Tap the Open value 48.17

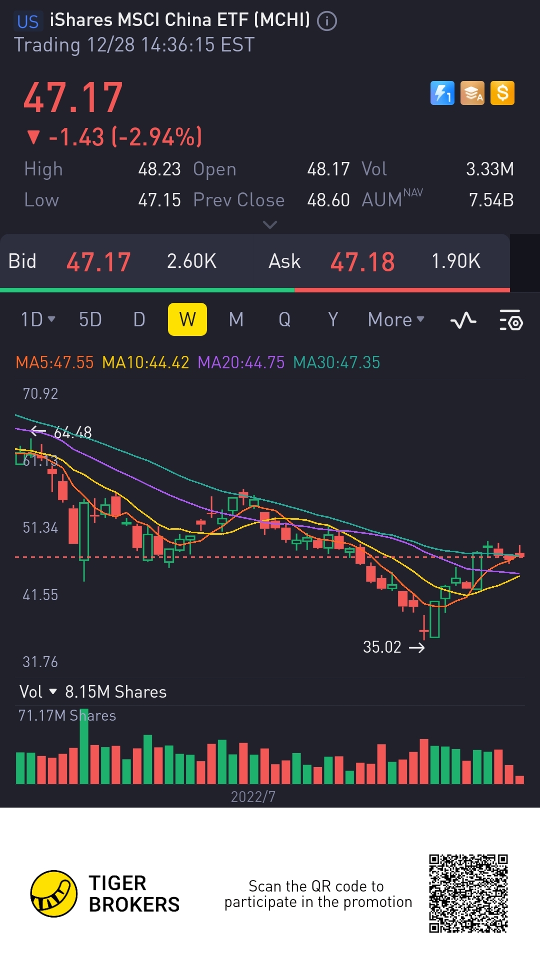[328, 169]
